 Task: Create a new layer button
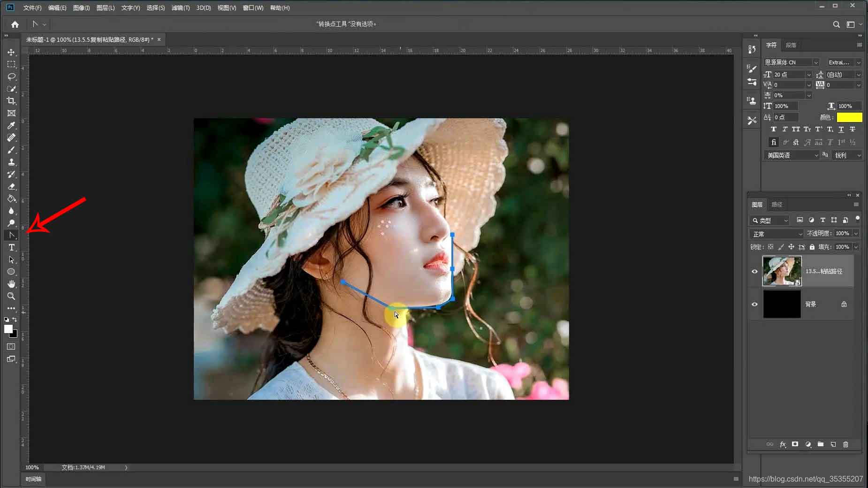(833, 444)
